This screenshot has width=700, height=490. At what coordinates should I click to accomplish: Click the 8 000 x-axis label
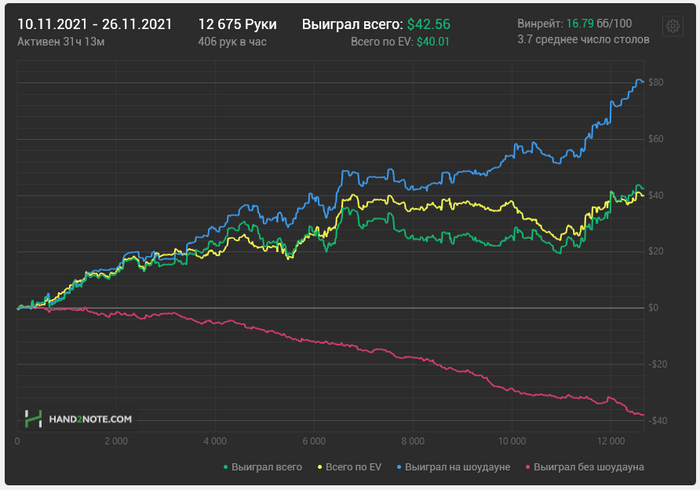[413, 441]
